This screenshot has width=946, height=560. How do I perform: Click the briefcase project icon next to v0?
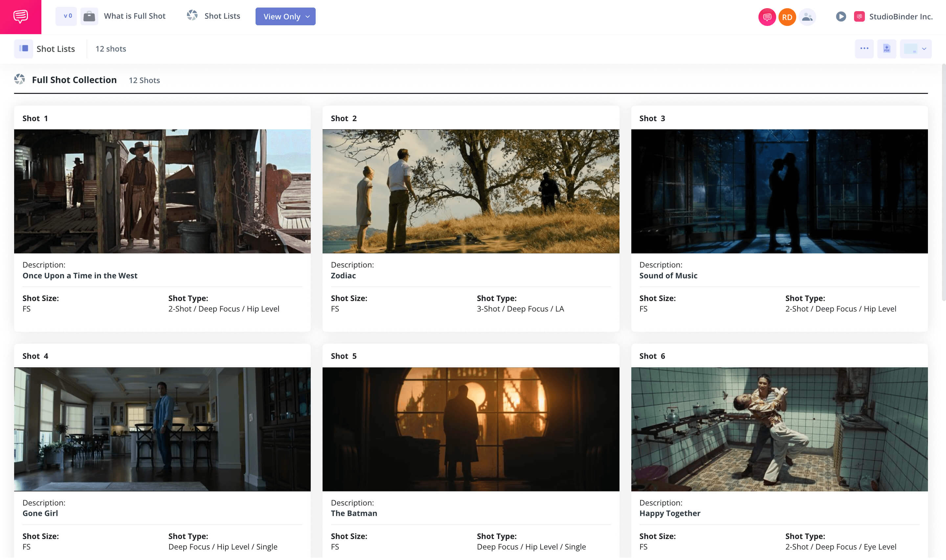[89, 16]
